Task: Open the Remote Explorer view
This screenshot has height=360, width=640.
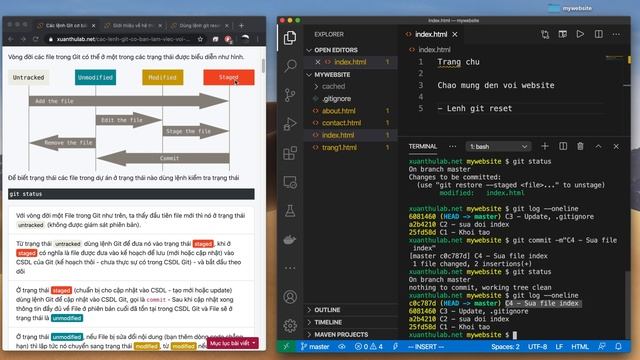Action: (290, 182)
